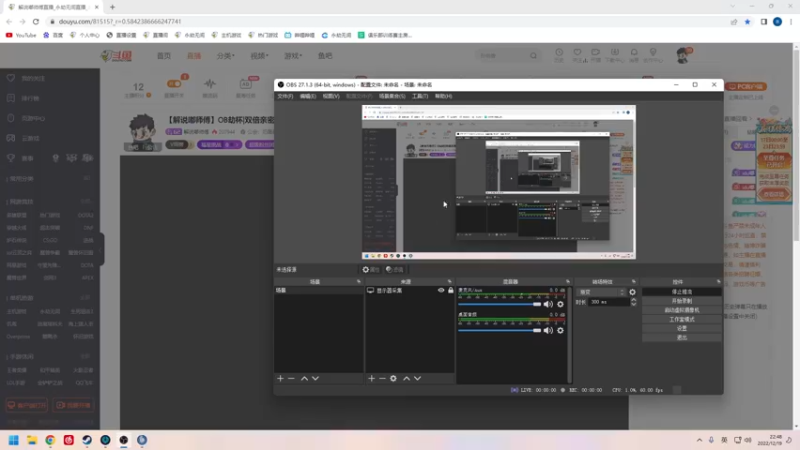Adjust the transition duration stepper arrows
This screenshot has height=450, width=800.
633,302
